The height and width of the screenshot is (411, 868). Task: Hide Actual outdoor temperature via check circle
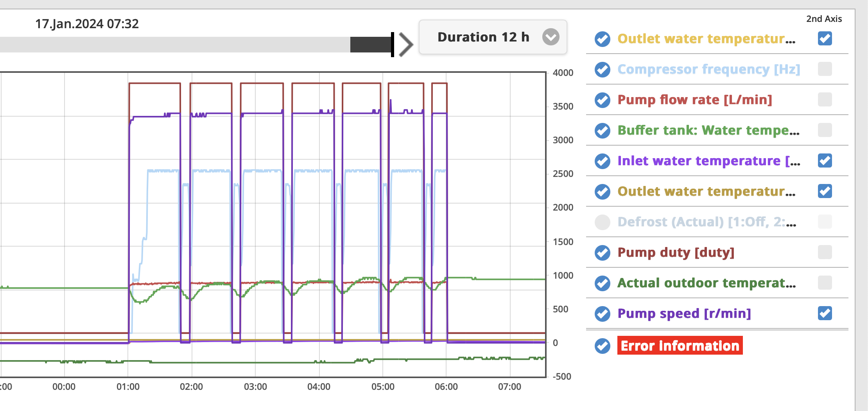point(602,283)
